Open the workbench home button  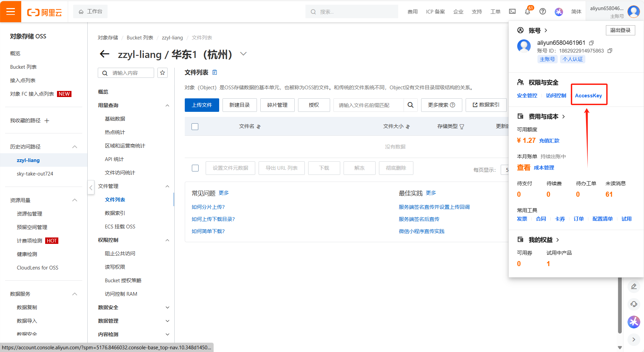point(90,11)
